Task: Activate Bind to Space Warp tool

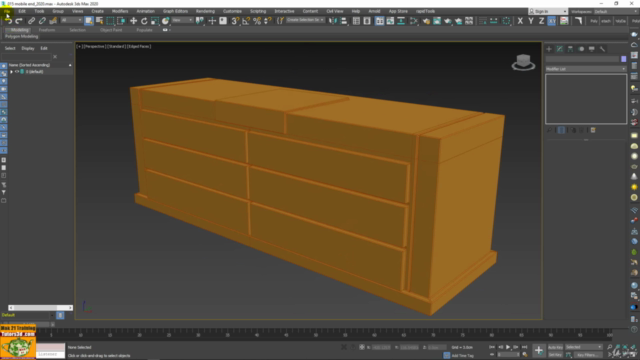Action: pos(53,21)
